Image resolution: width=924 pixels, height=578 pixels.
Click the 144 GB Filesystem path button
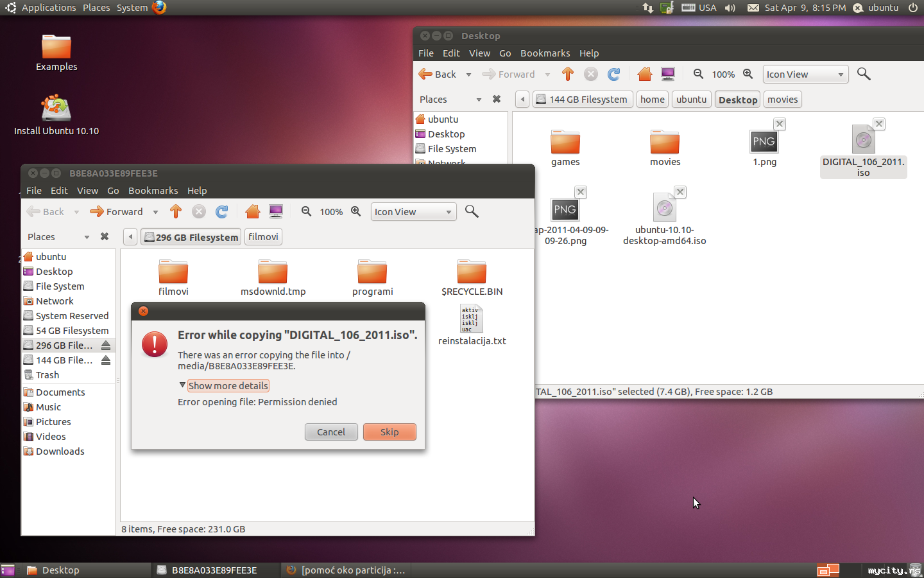(x=581, y=100)
